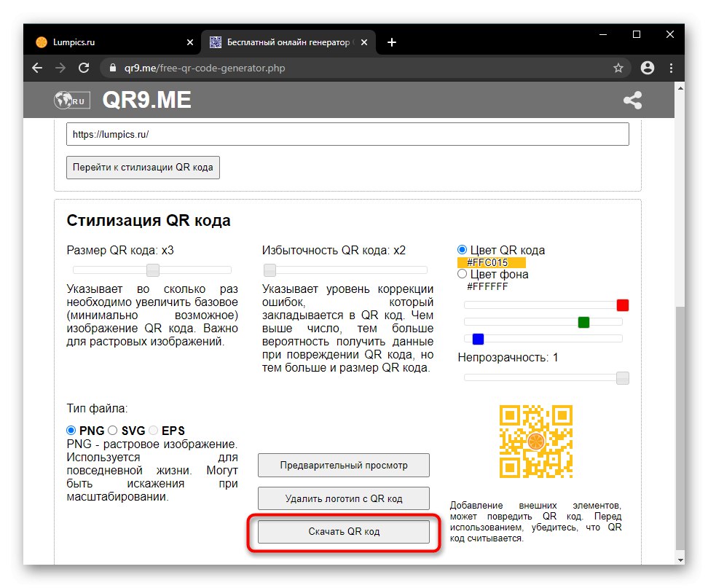Click the scrollbar down arrow

click(680, 560)
